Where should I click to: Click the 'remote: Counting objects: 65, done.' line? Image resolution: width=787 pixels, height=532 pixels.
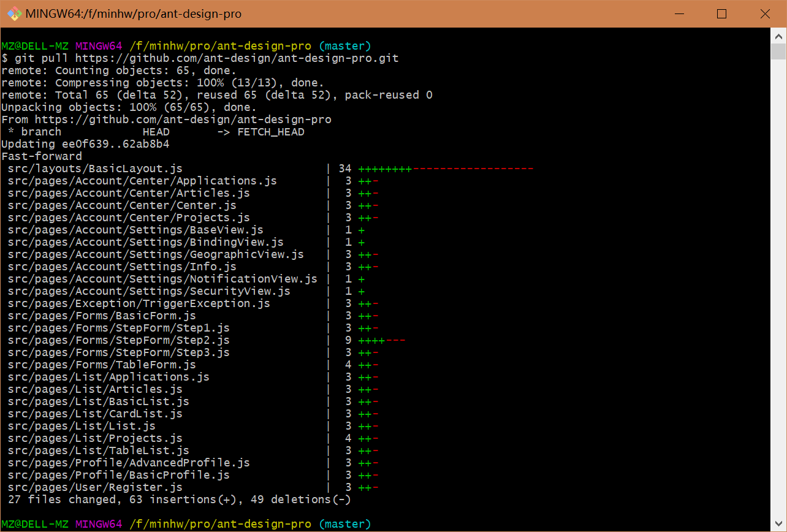[119, 70]
